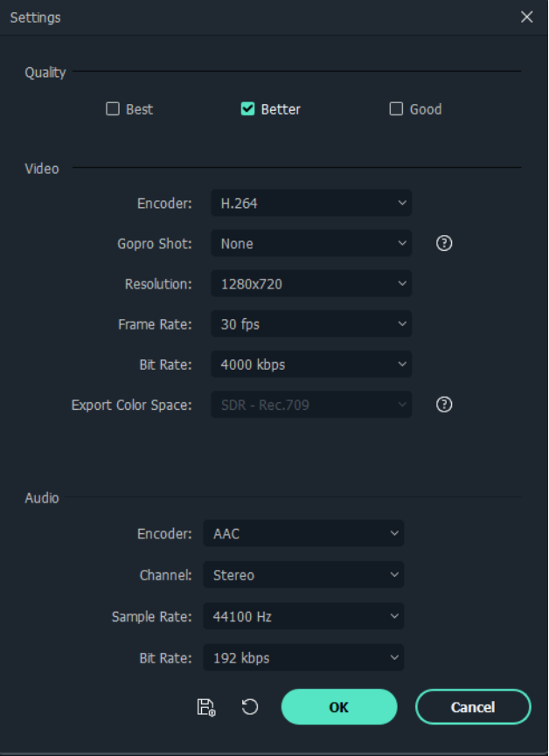Expand the Channel Stereo dropdown
This screenshot has height=756, width=549.
pos(303,575)
